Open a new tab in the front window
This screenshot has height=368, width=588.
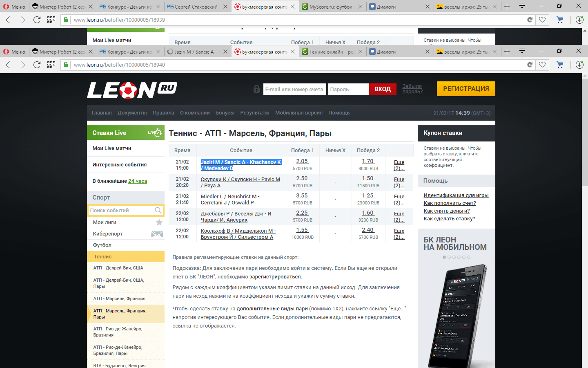pyautogui.click(x=507, y=52)
